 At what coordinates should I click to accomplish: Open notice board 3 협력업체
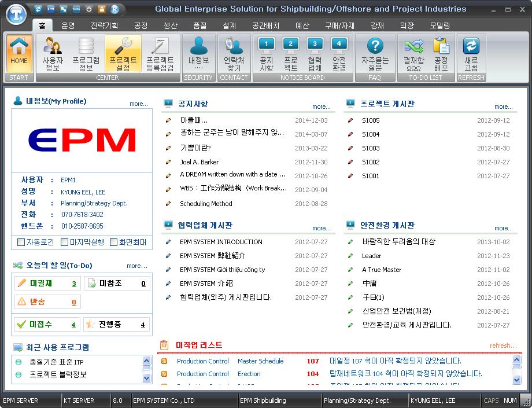(315, 53)
